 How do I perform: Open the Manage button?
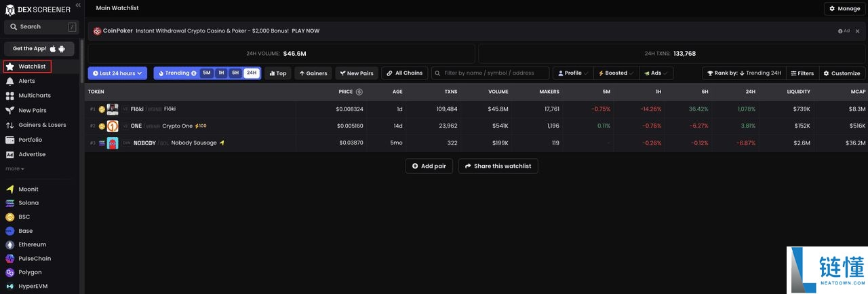(x=844, y=9)
